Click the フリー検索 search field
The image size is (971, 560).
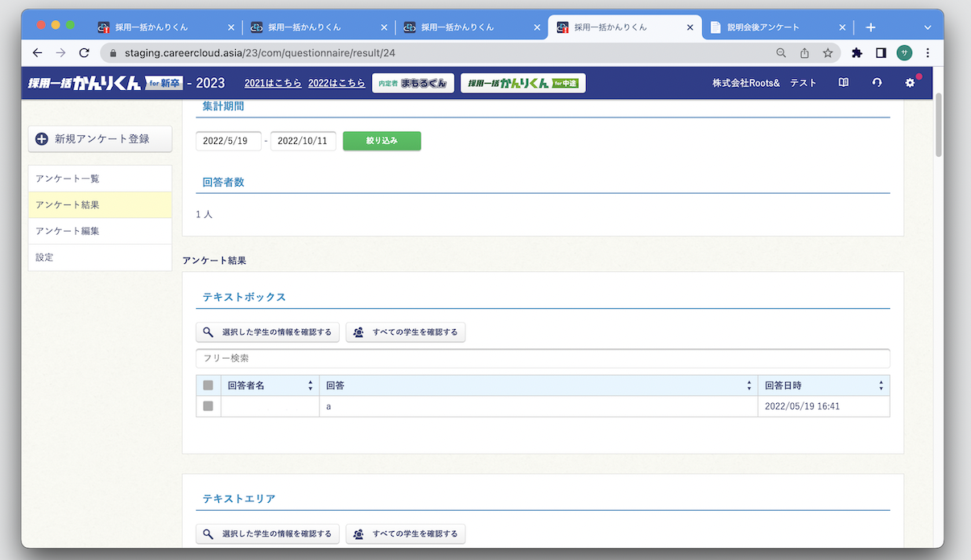point(543,358)
